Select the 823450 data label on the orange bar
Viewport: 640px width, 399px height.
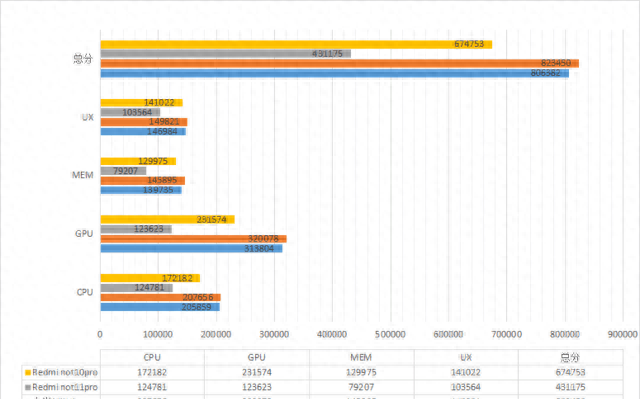tap(556, 63)
